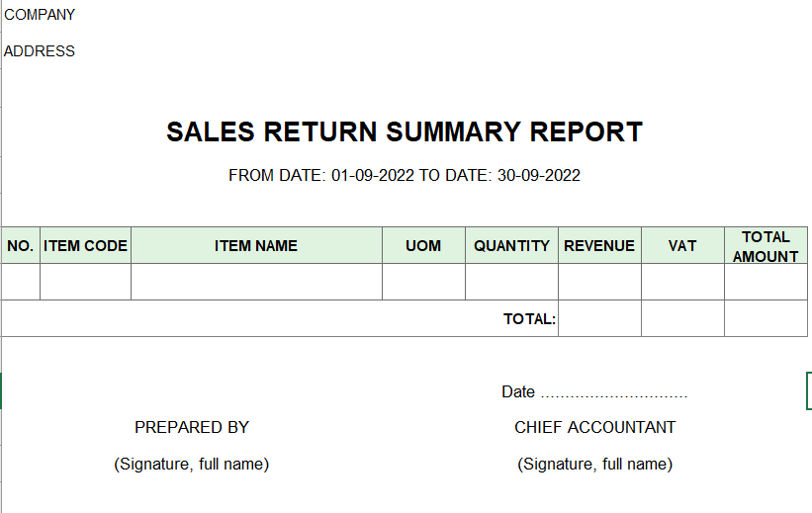Click the empty cell under QUANTITY

coord(511,282)
